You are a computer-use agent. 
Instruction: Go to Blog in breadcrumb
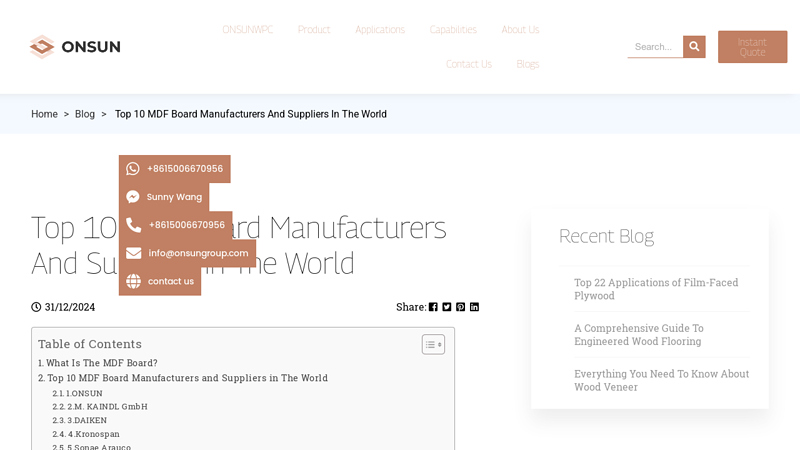click(x=85, y=114)
